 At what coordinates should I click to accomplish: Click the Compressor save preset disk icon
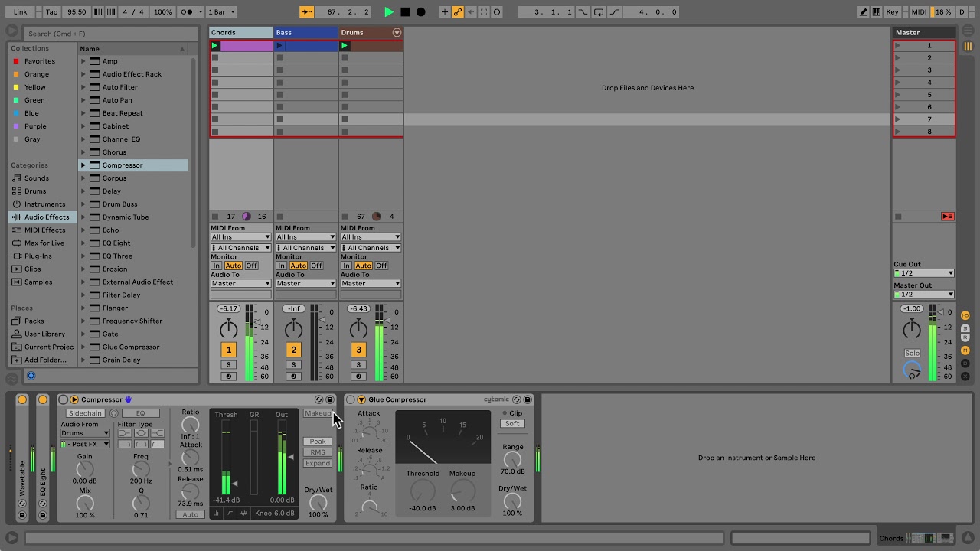coord(330,399)
